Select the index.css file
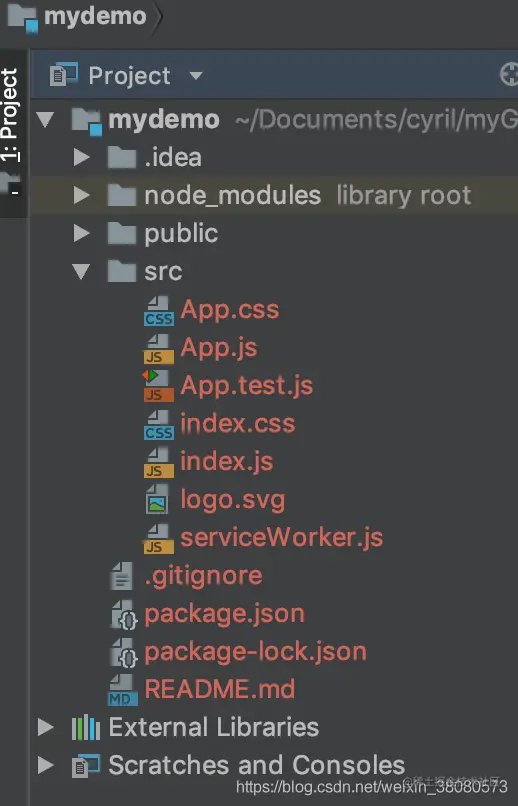This screenshot has height=806, width=518. 237,424
